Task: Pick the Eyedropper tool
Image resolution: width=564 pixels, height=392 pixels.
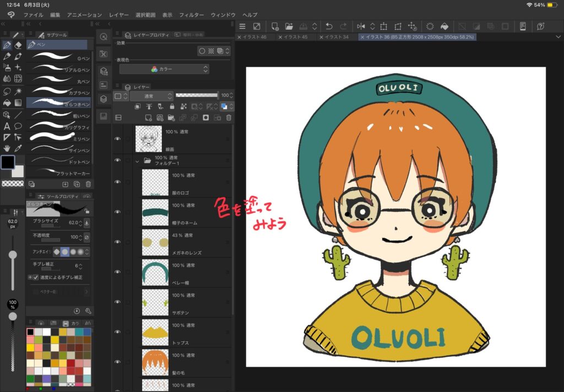Action: click(18, 148)
